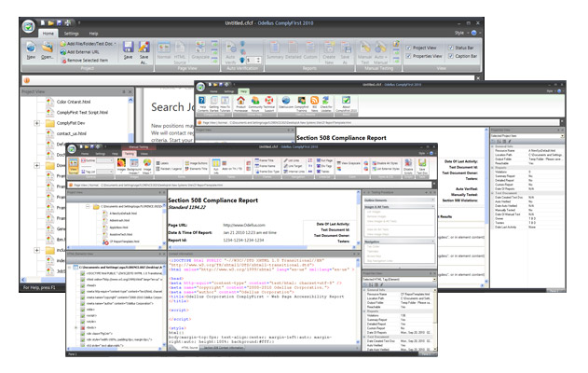
Task: Open the Help tab in the back window
Action: click(x=93, y=34)
